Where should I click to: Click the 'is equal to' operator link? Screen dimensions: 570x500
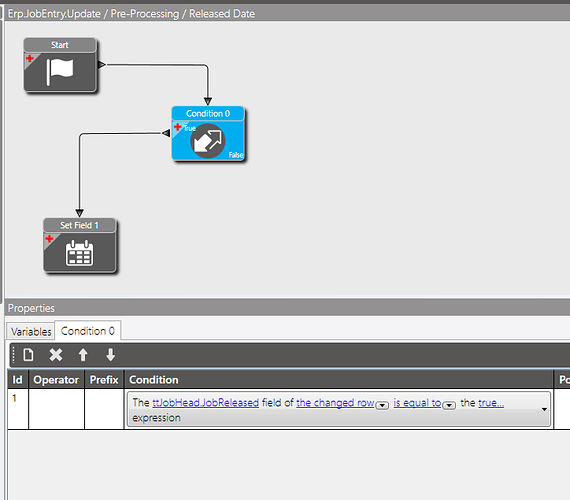[417, 403]
